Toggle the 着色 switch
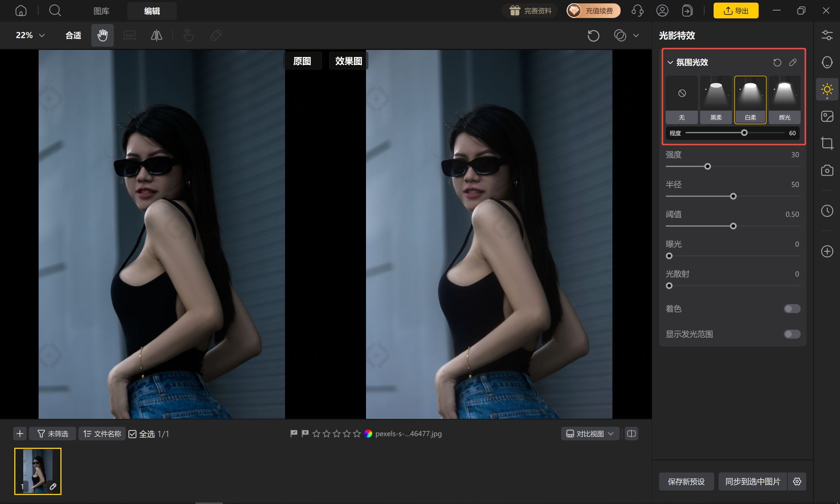 [792, 309]
